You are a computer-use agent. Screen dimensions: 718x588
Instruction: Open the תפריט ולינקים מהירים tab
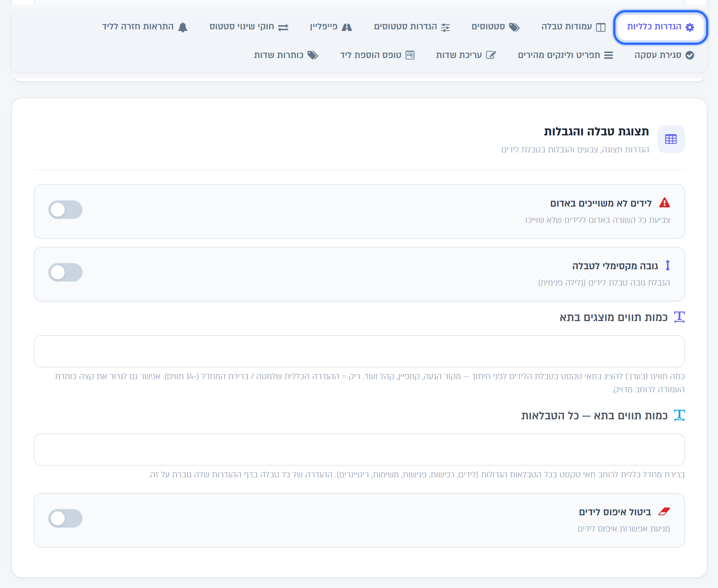[565, 55]
